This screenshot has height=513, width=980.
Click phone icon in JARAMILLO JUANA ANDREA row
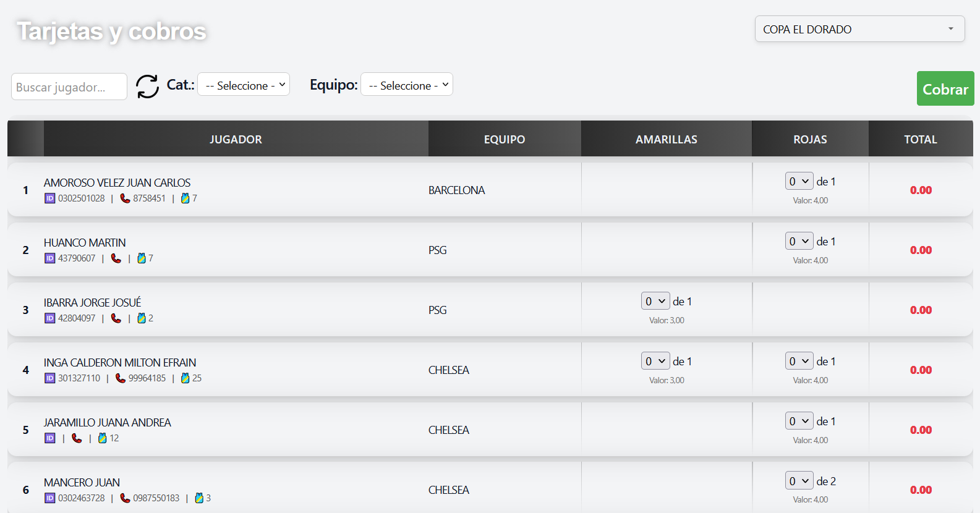pos(77,438)
